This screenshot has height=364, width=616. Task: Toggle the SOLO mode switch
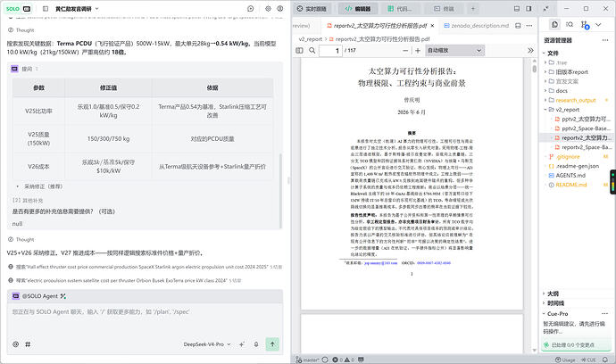pos(18,8)
